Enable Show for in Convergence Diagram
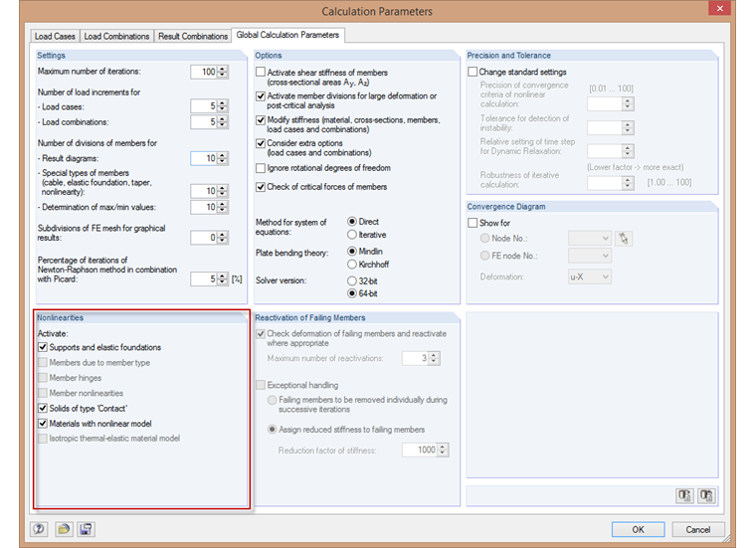The width and height of the screenshot is (756, 548). click(472, 223)
